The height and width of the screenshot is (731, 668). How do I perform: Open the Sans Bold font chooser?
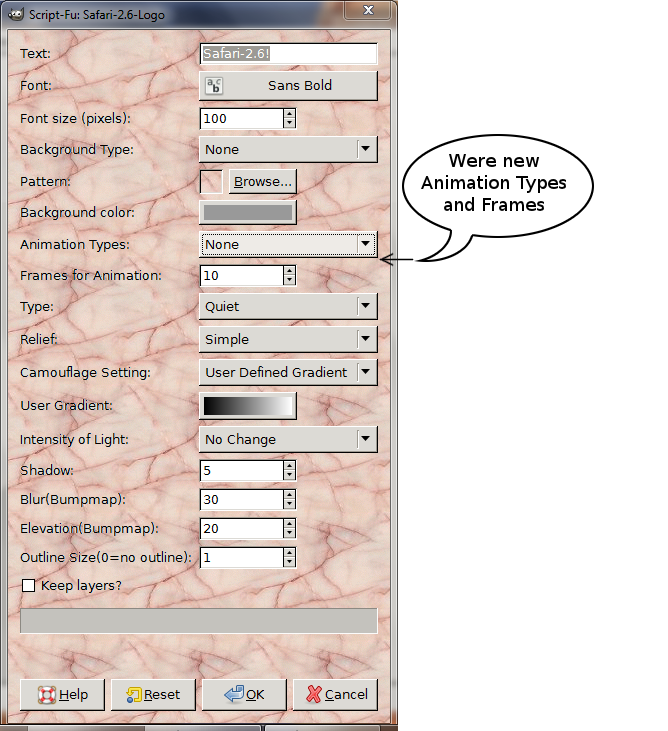(288, 86)
